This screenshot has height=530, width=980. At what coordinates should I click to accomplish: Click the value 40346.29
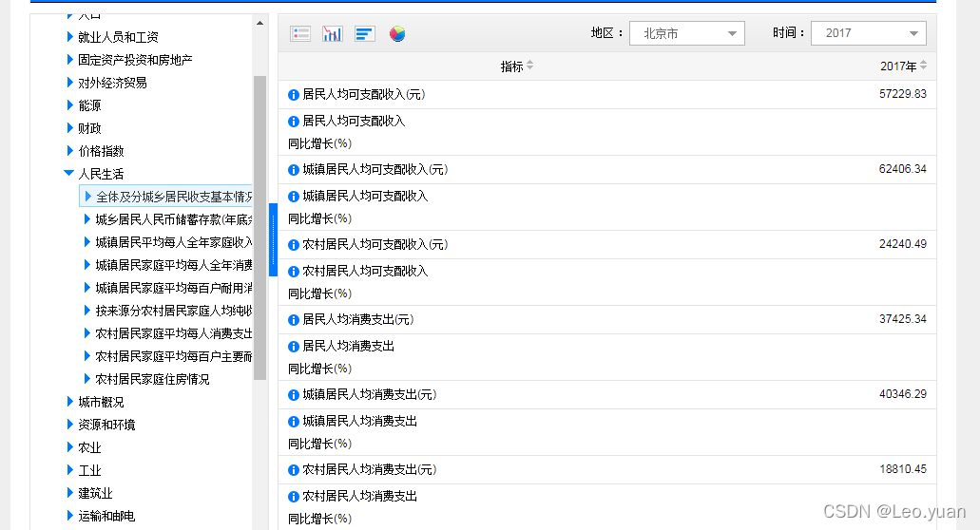pyautogui.click(x=902, y=394)
